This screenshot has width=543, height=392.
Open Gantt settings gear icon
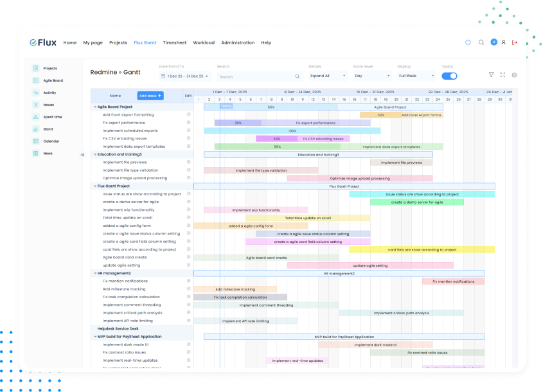click(x=514, y=75)
